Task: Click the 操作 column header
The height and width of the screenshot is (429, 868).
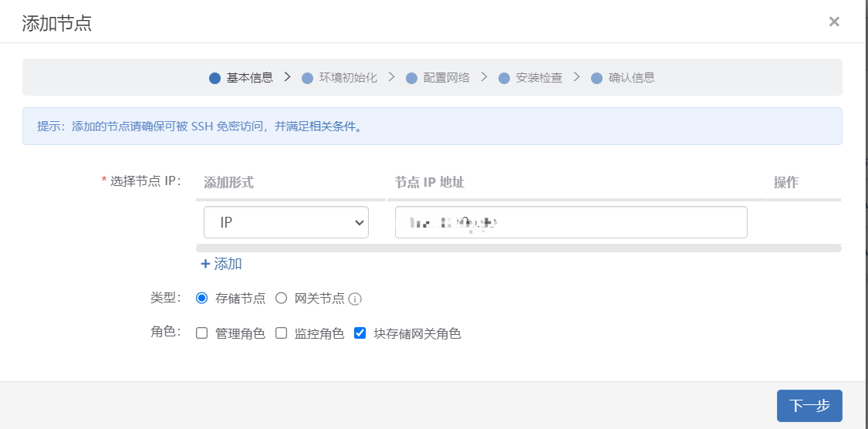Action: pyautogui.click(x=786, y=182)
